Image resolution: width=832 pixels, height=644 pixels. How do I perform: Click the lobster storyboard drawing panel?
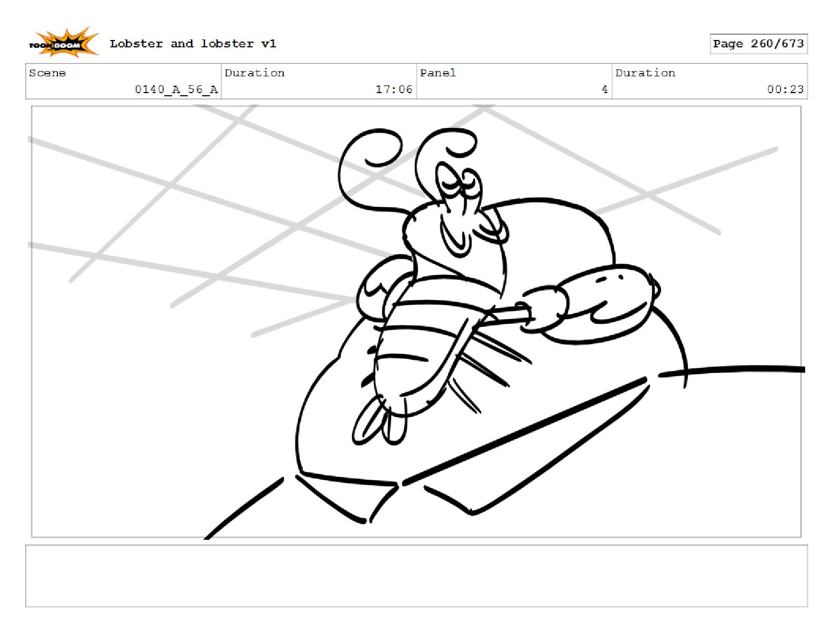point(416,321)
